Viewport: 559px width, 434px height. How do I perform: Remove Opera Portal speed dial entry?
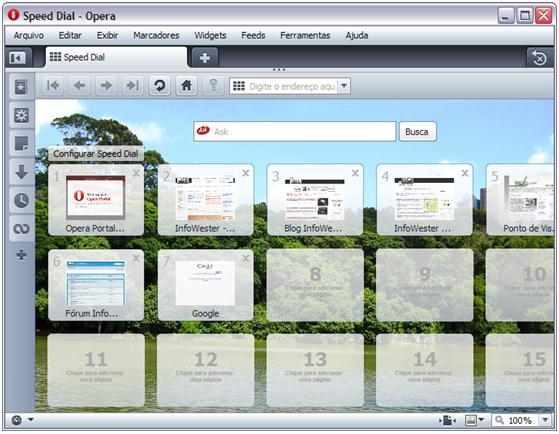[136, 173]
